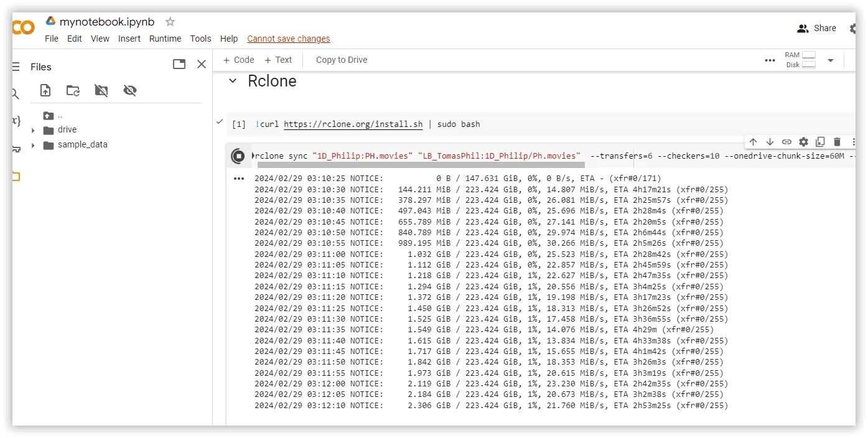Mirror cell in tab icon
Image resolution: width=868 pixels, height=438 pixels.
click(x=820, y=142)
